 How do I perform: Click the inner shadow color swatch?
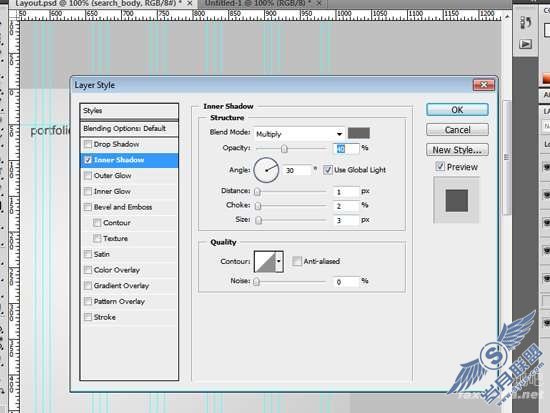(358, 133)
